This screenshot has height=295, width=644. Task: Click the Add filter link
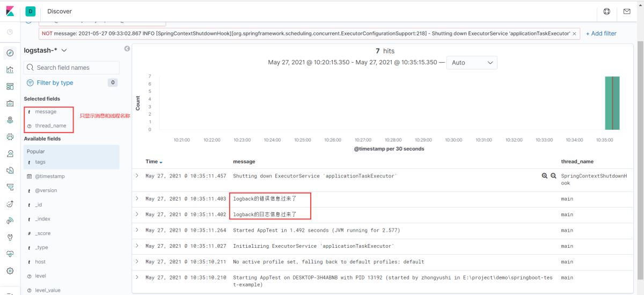point(601,33)
